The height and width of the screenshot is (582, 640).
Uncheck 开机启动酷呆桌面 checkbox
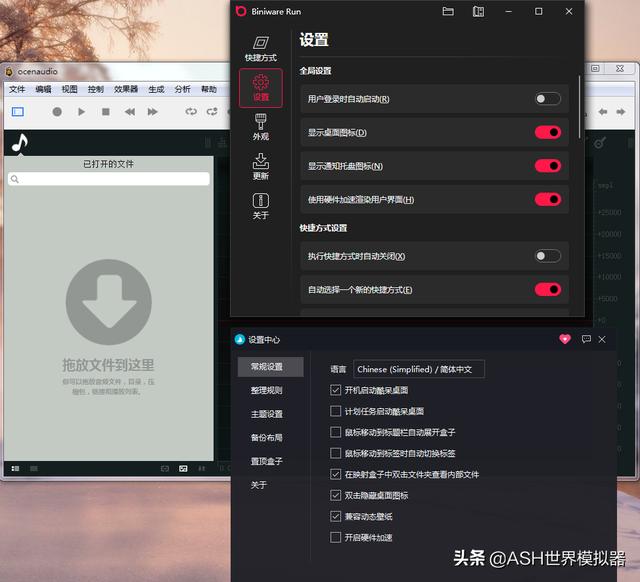coord(335,390)
